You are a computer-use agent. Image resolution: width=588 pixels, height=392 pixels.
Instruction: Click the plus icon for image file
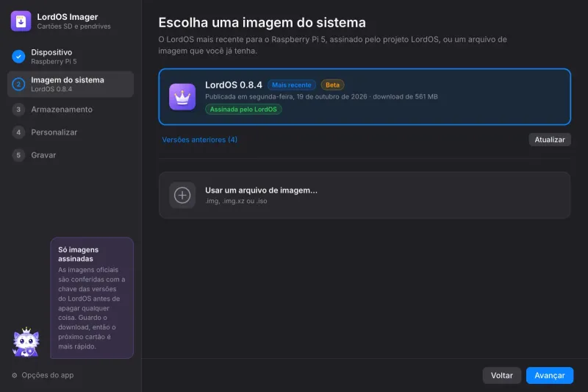(182, 195)
